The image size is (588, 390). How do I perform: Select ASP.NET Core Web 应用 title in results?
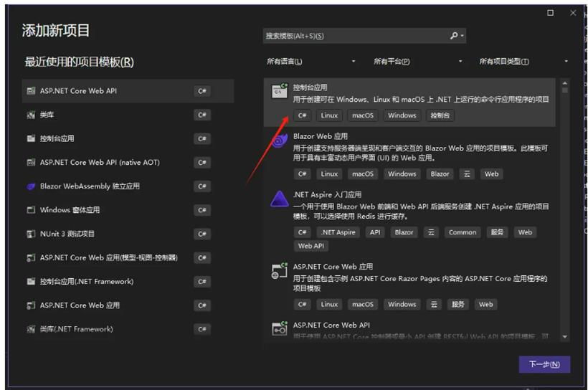point(333,267)
